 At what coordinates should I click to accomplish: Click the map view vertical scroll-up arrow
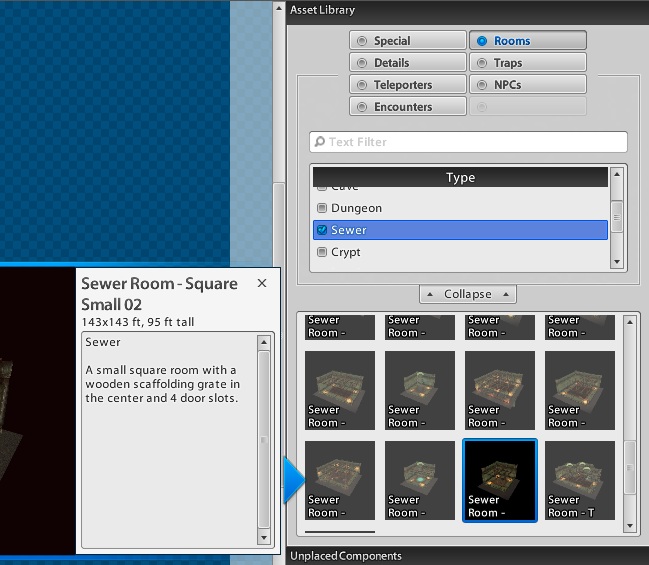[x=279, y=8]
